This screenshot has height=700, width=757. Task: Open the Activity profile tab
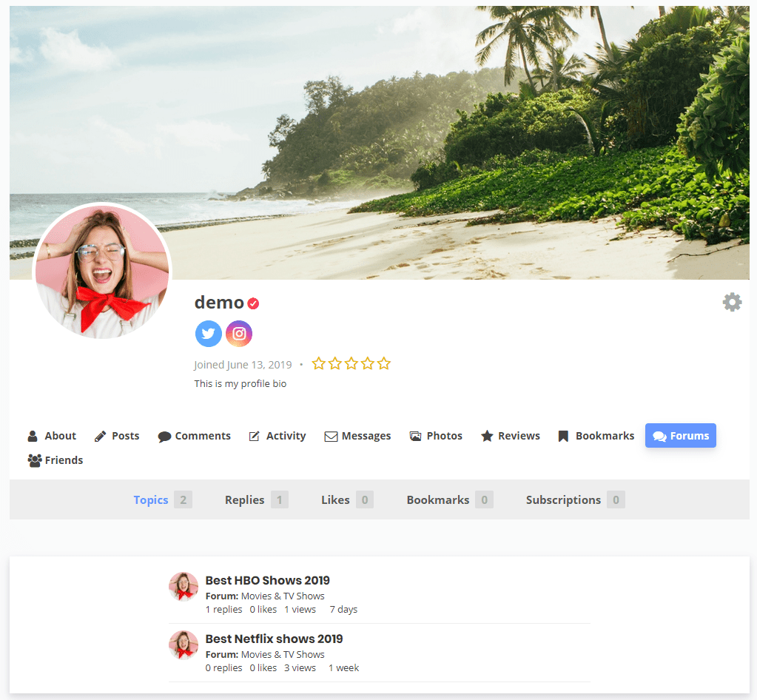click(x=277, y=436)
